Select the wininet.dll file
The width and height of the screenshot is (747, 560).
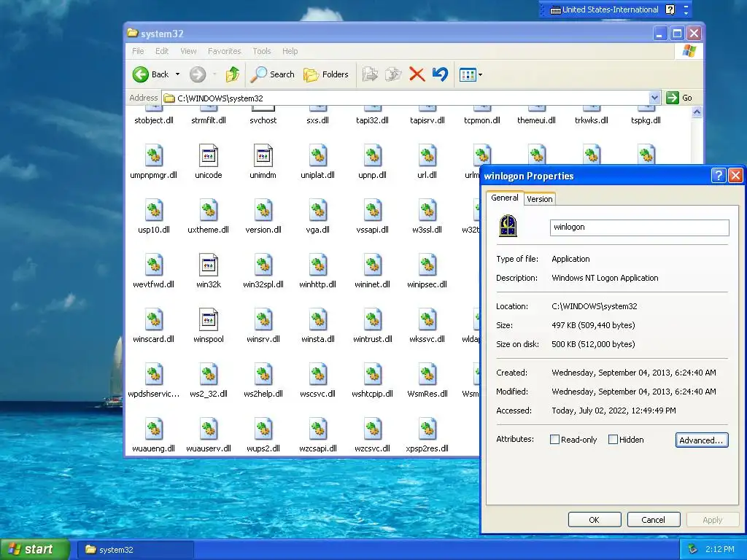pos(373,271)
